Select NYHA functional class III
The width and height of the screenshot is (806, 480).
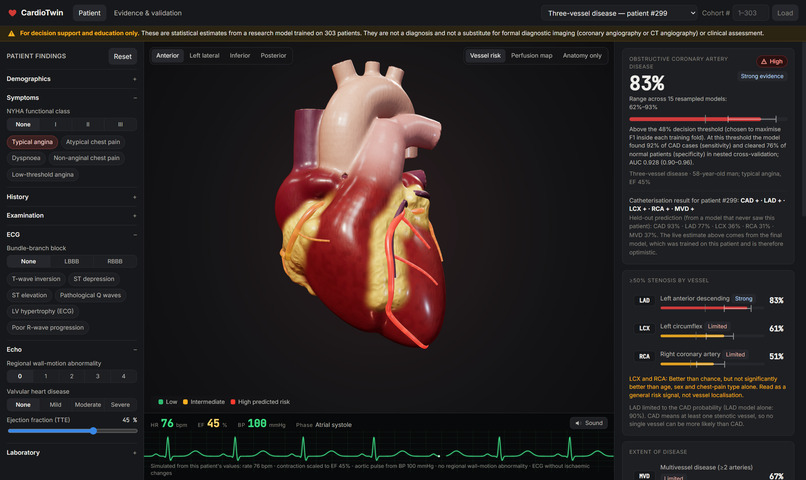[x=120, y=124]
